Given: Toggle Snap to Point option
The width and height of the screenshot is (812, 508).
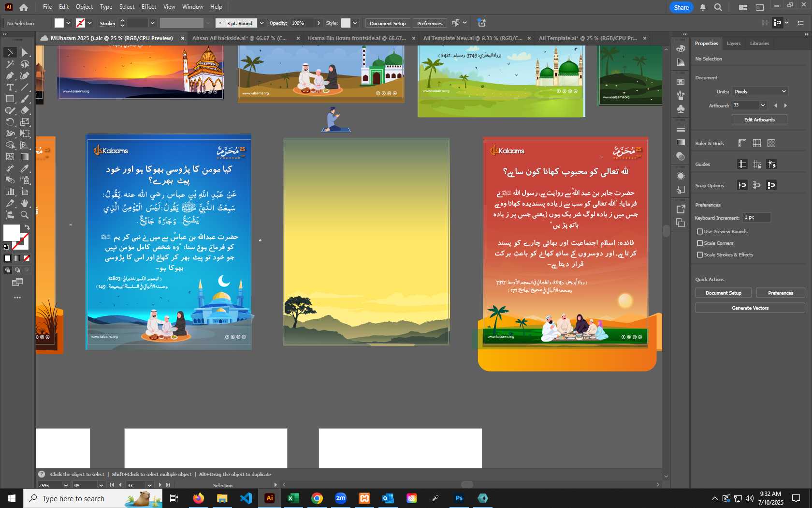Looking at the screenshot, I should click(742, 185).
